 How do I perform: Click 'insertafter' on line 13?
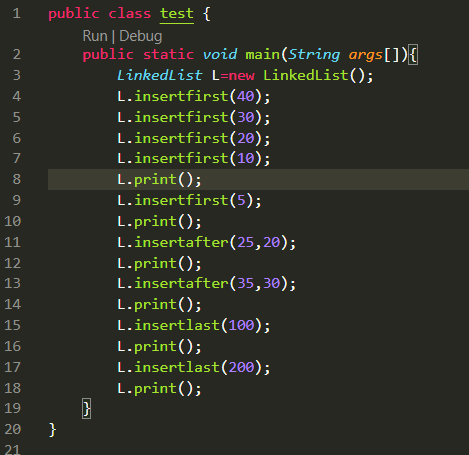(x=182, y=283)
